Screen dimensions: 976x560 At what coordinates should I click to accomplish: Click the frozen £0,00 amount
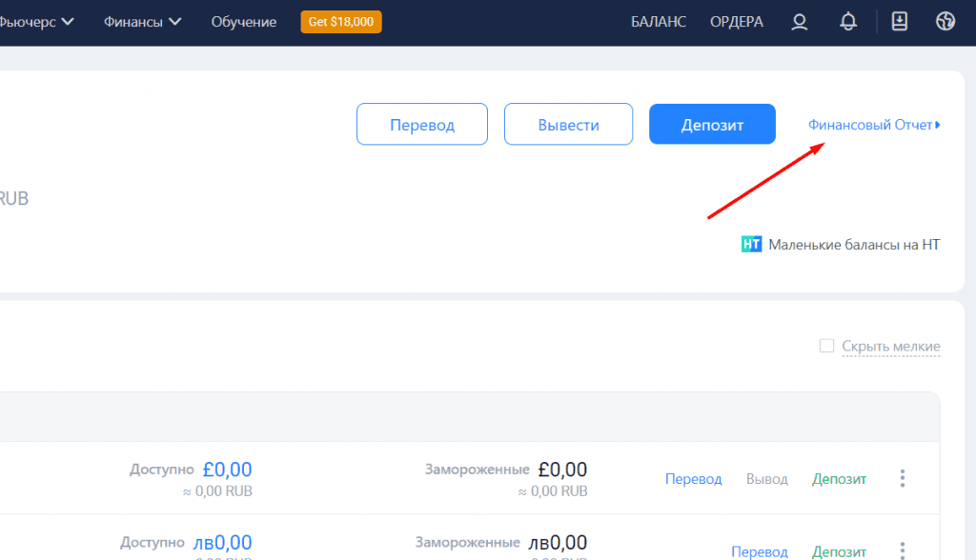pyautogui.click(x=562, y=470)
